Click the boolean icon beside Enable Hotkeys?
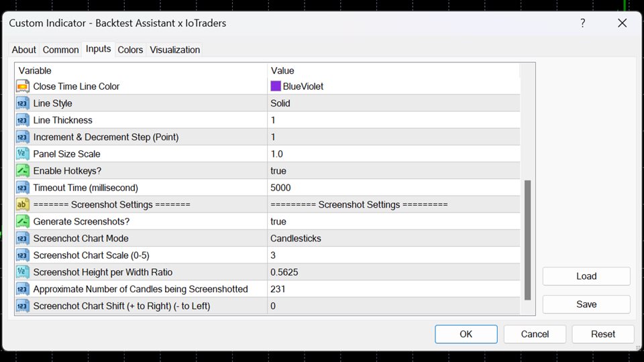Viewport: 644px width, 362px height. pos(23,171)
